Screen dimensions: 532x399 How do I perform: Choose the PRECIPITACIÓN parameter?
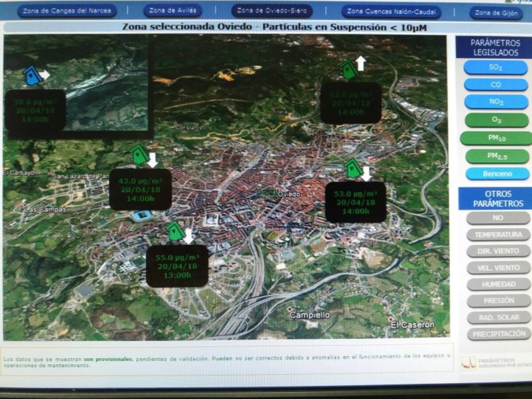(x=499, y=334)
